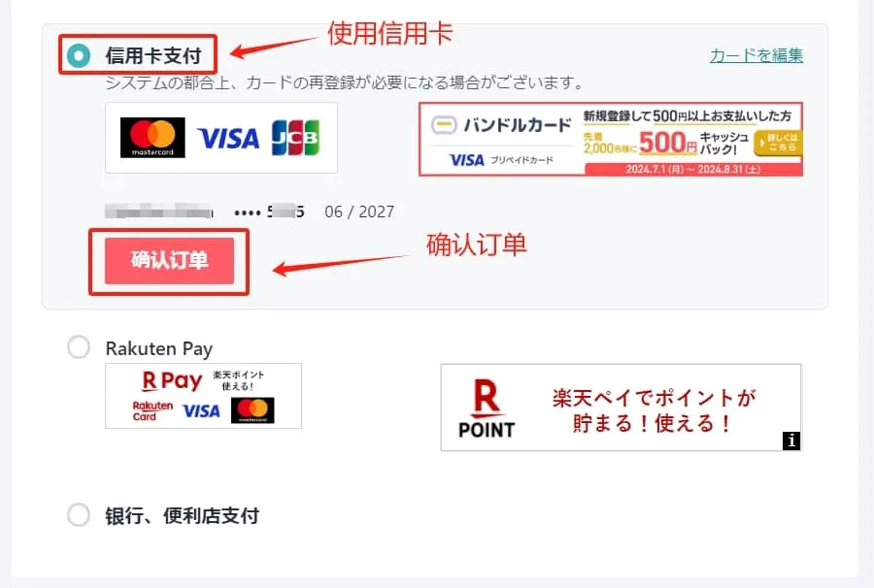The width and height of the screenshot is (874, 588).
Task: Click the yellow 詳しくはこちら button
Action: click(x=778, y=143)
